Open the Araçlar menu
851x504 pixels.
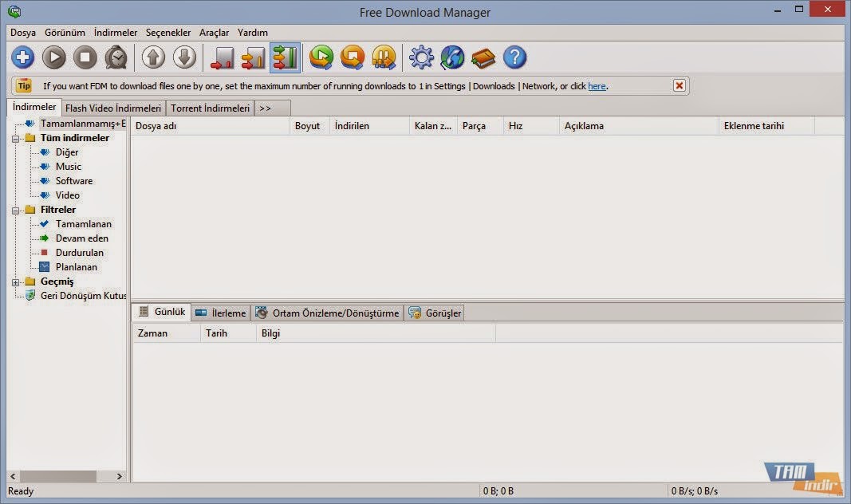[214, 33]
